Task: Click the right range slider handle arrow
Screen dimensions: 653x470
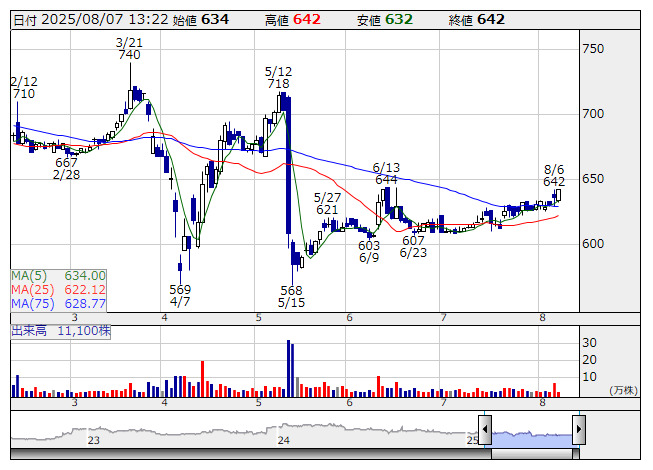Action: [x=579, y=429]
